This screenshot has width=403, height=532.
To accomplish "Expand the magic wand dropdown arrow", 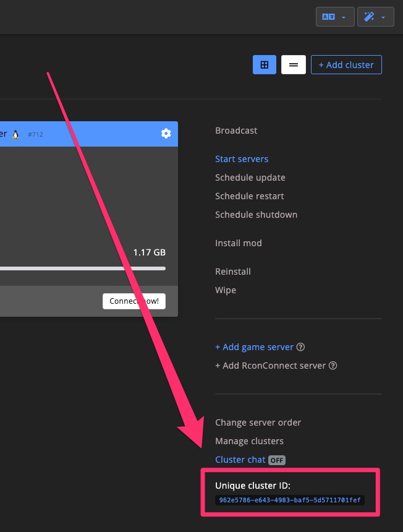I will pyautogui.click(x=384, y=17).
